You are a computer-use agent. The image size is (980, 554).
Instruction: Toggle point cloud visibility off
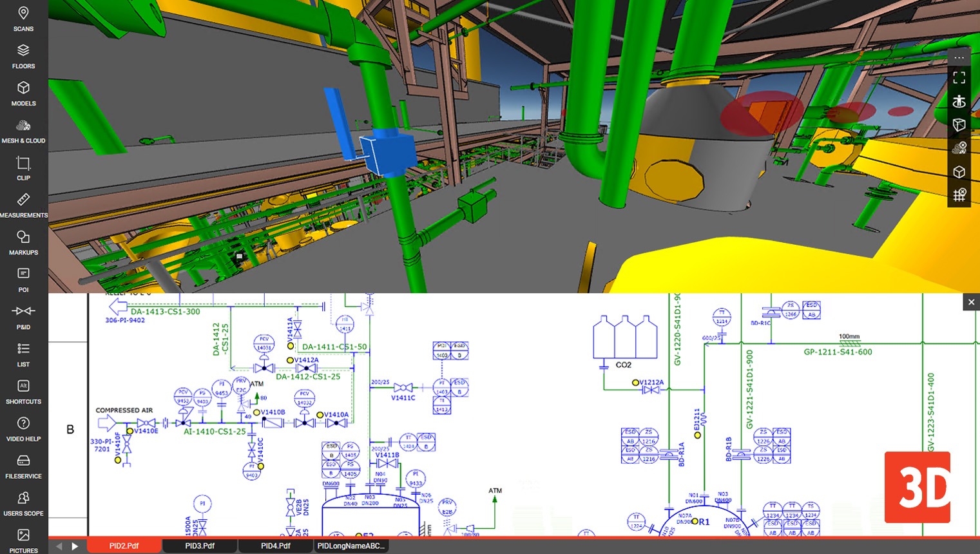(959, 148)
